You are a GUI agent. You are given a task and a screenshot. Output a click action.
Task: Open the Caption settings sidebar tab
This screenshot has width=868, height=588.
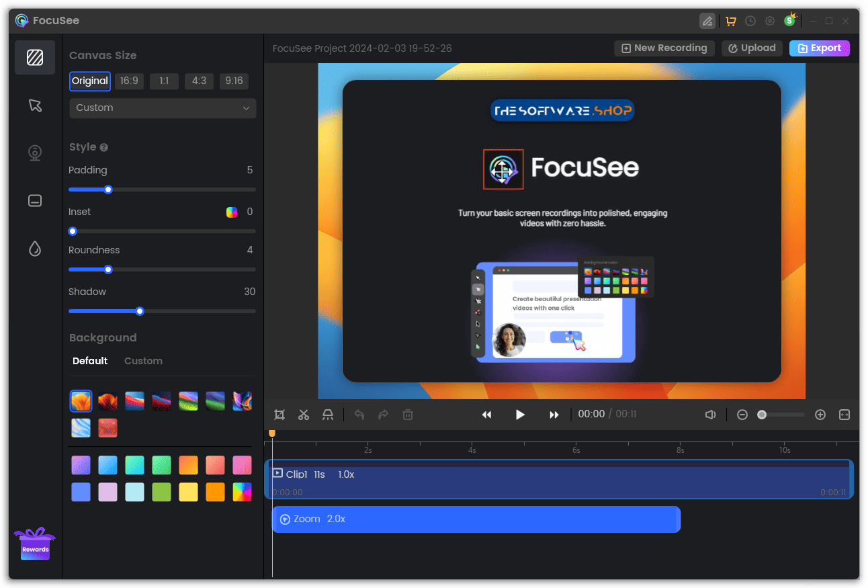[35, 201]
